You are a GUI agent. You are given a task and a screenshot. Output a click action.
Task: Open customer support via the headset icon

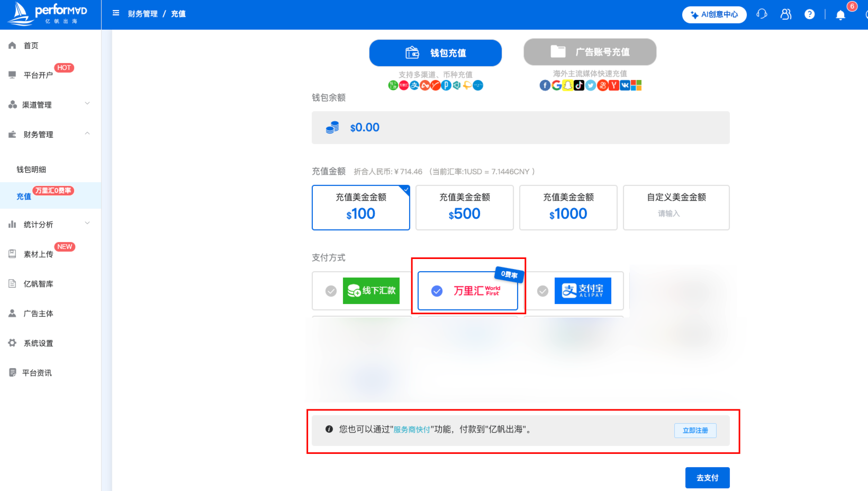coord(762,14)
